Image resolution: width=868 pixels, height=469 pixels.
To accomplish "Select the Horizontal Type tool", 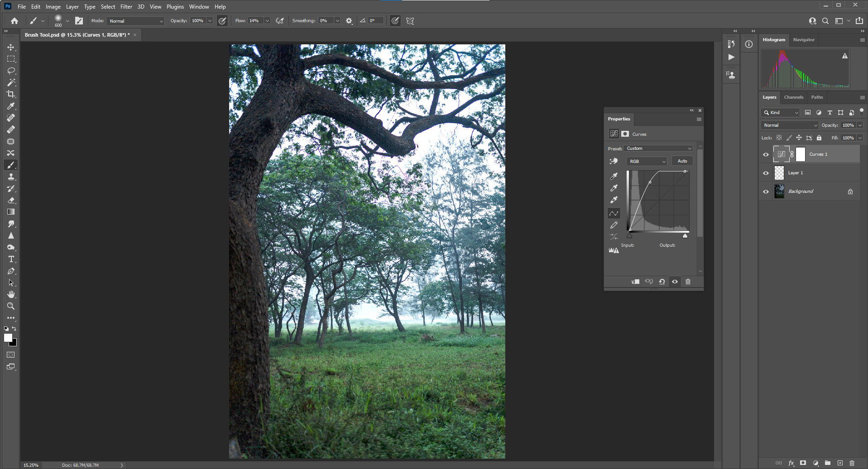I will pyautogui.click(x=11, y=259).
